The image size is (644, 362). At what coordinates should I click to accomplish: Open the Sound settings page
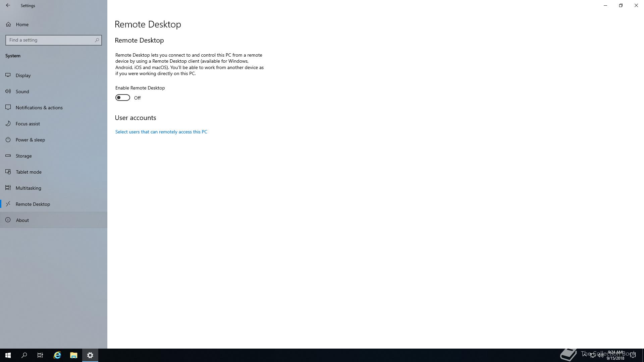54,92
